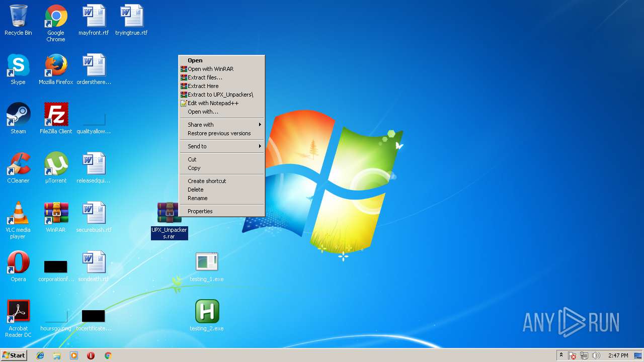Select the sondeath.rtf document icon

pos(94,266)
